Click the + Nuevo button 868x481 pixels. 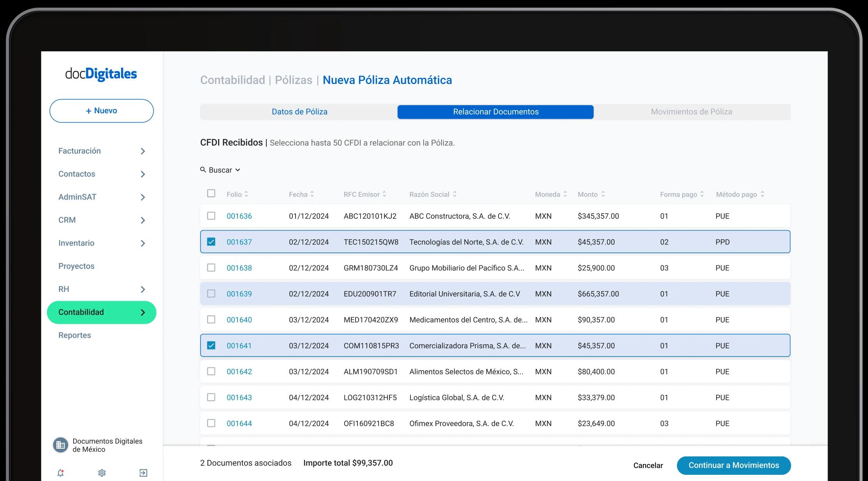[x=102, y=111]
